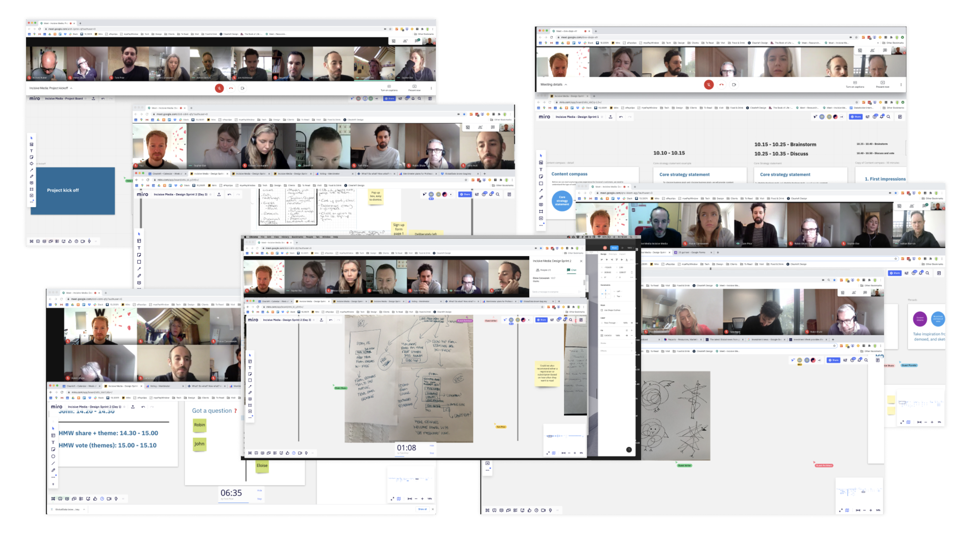Choose the line tool on Day 1 board
980x551 pixels.
coord(53,463)
